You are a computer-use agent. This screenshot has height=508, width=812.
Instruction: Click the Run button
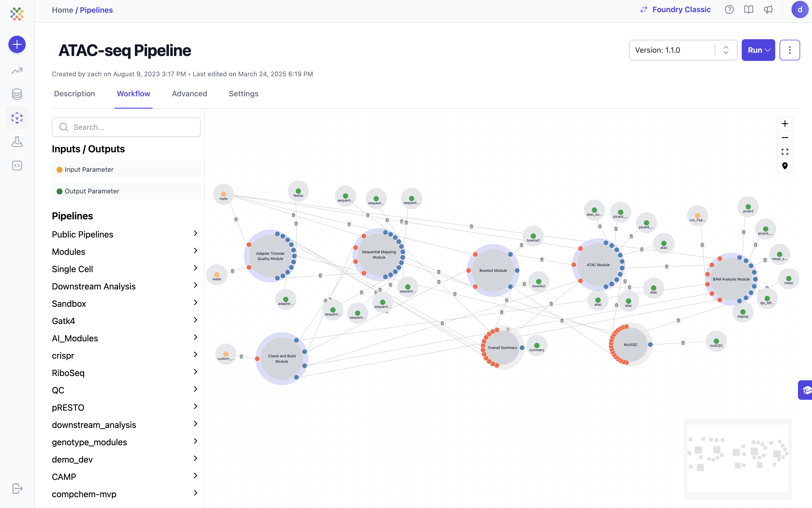click(758, 50)
